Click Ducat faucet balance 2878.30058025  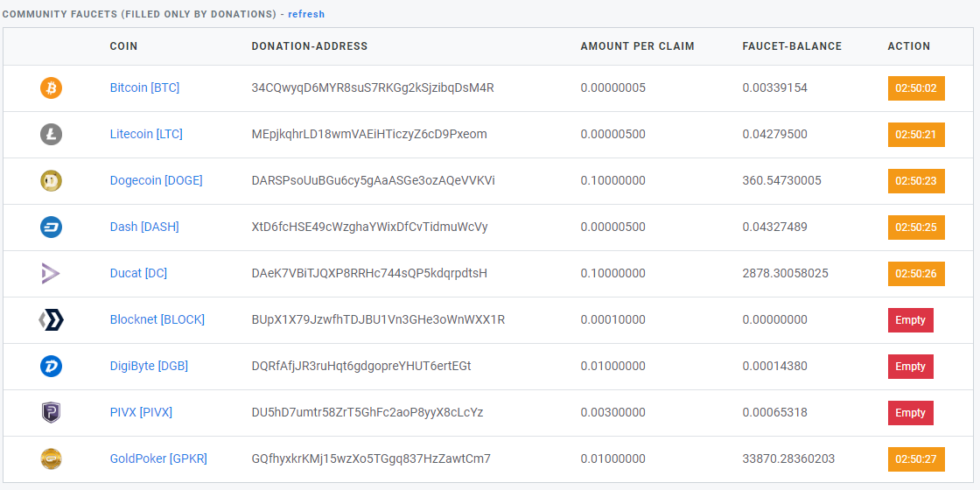[786, 273]
